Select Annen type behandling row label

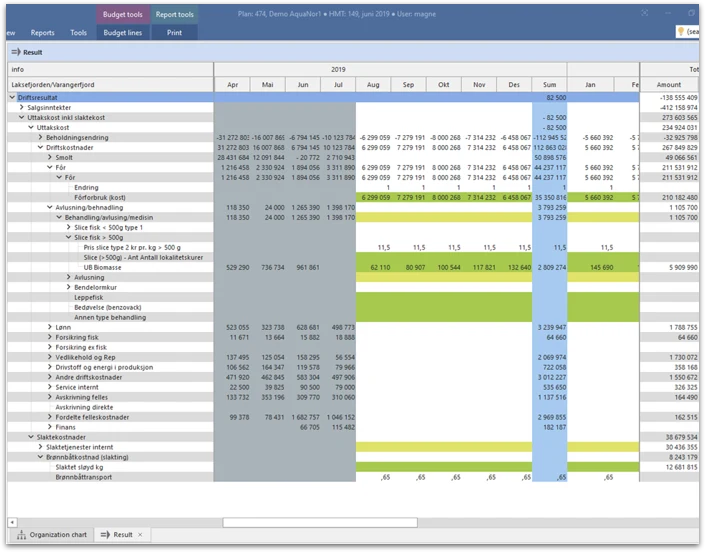110,317
